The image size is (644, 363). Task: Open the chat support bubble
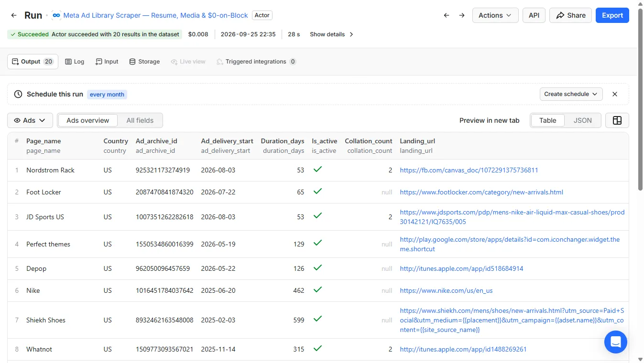(x=616, y=342)
